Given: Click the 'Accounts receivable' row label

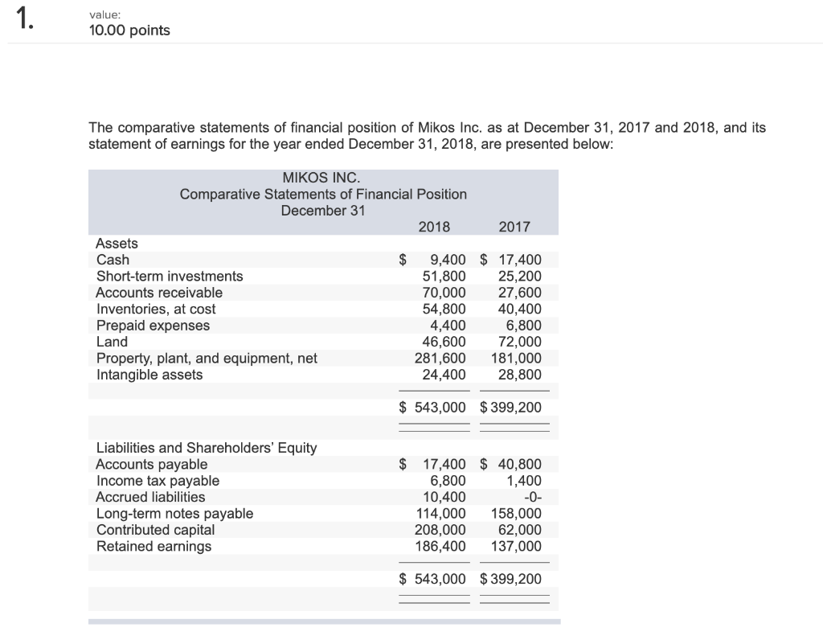Looking at the screenshot, I should pyautogui.click(x=159, y=293).
